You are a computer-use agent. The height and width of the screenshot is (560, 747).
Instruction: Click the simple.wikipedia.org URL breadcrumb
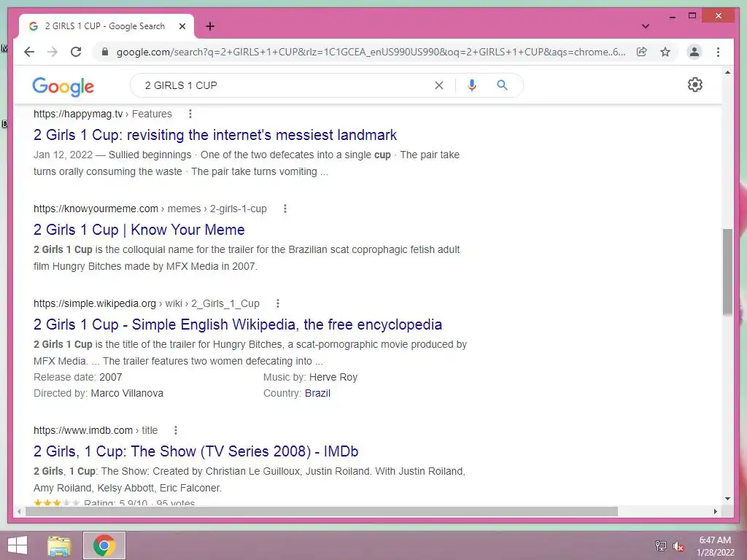(x=95, y=303)
